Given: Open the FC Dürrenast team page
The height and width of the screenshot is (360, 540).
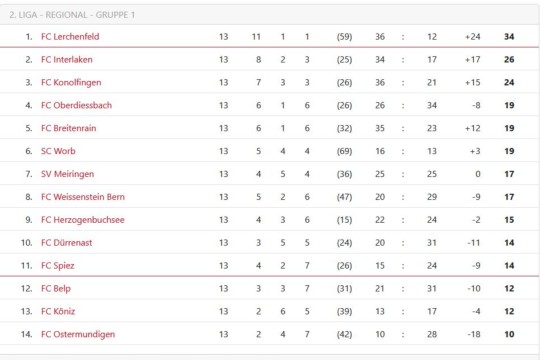Looking at the screenshot, I should [x=67, y=243].
